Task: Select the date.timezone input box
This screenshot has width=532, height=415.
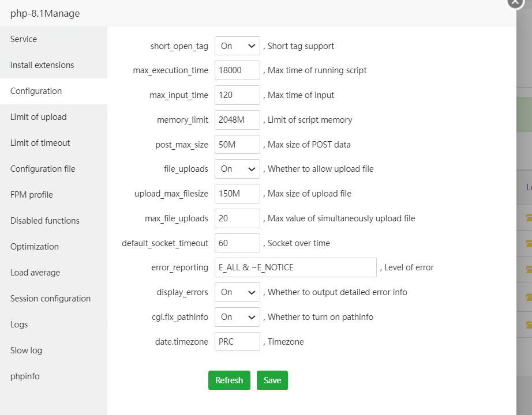Action: (237, 342)
